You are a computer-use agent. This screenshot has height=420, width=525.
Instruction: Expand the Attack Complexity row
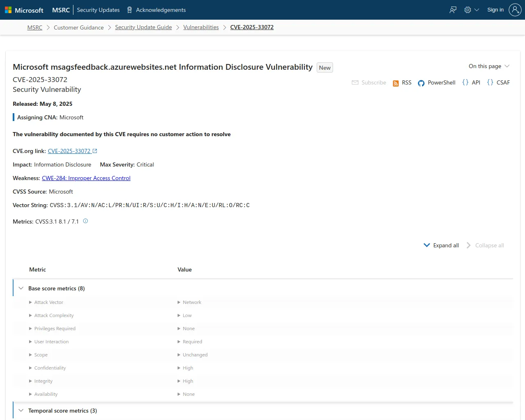(x=30, y=315)
